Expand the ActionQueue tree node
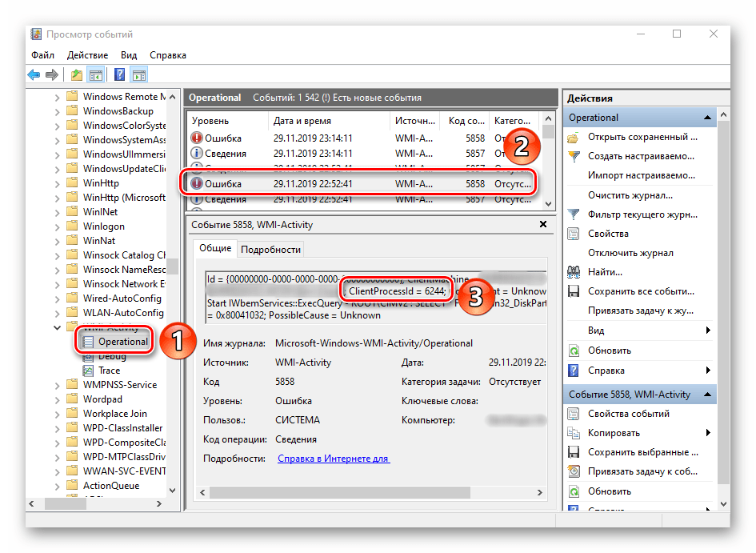 pos(57,487)
